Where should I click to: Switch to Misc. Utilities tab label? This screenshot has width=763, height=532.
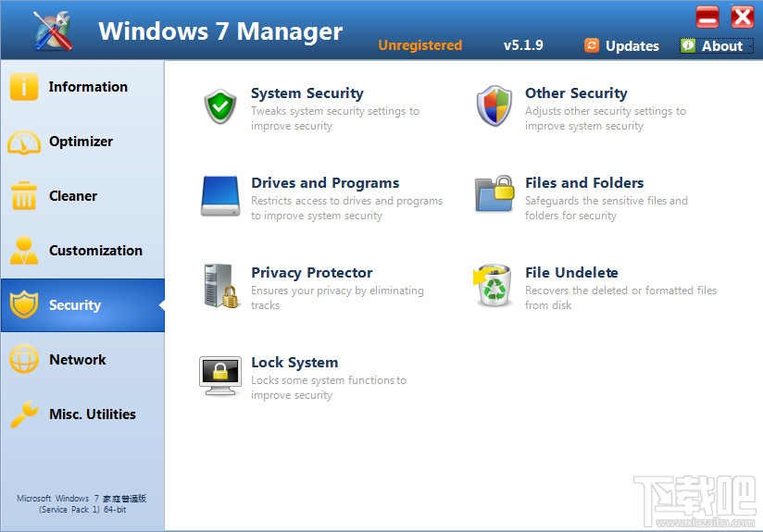[93, 414]
